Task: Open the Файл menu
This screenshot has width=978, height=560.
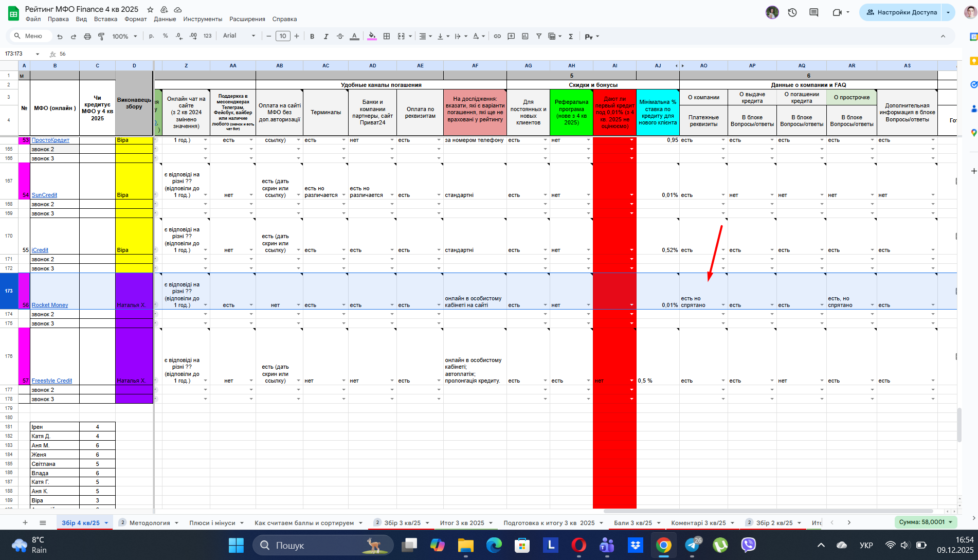Action: coord(33,19)
